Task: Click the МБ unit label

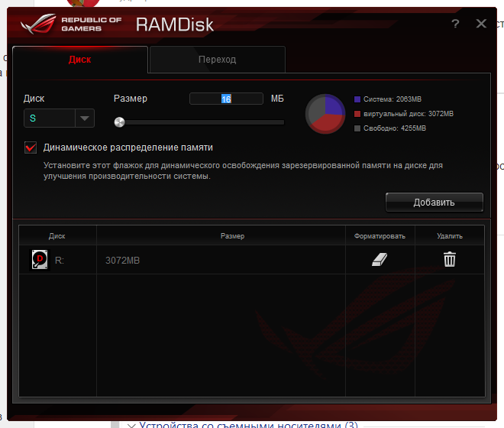Action: 277,99
